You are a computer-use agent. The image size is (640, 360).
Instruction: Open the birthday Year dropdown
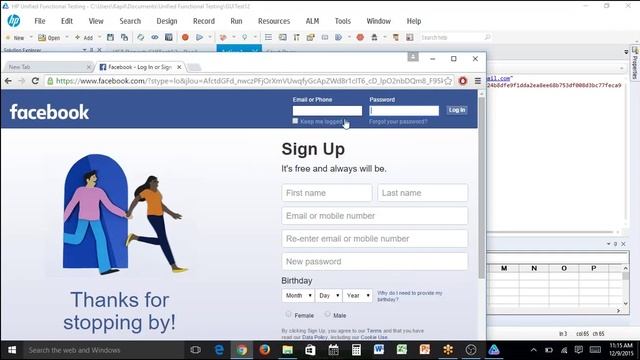358,296
